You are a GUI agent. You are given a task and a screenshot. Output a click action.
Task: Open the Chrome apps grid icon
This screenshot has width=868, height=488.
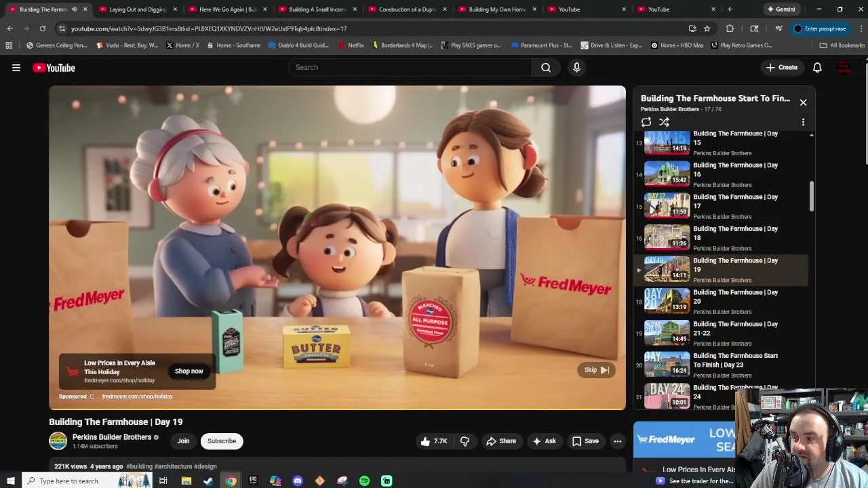pos(9,45)
